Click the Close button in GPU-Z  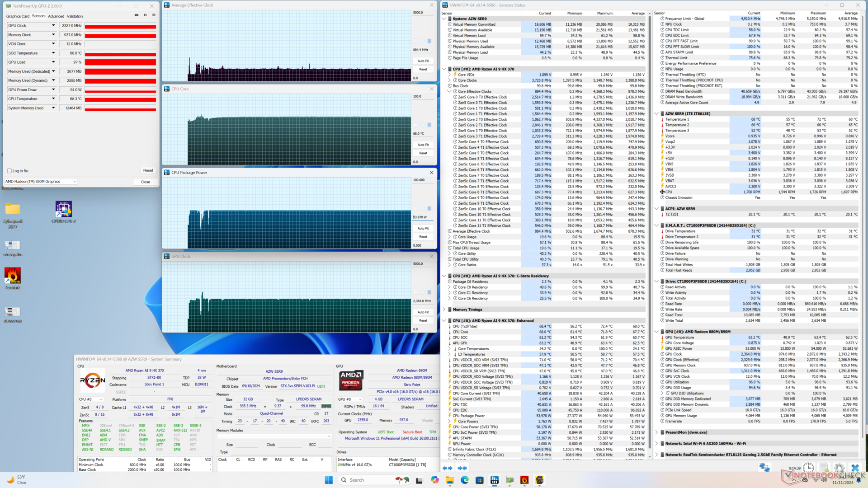tap(145, 182)
